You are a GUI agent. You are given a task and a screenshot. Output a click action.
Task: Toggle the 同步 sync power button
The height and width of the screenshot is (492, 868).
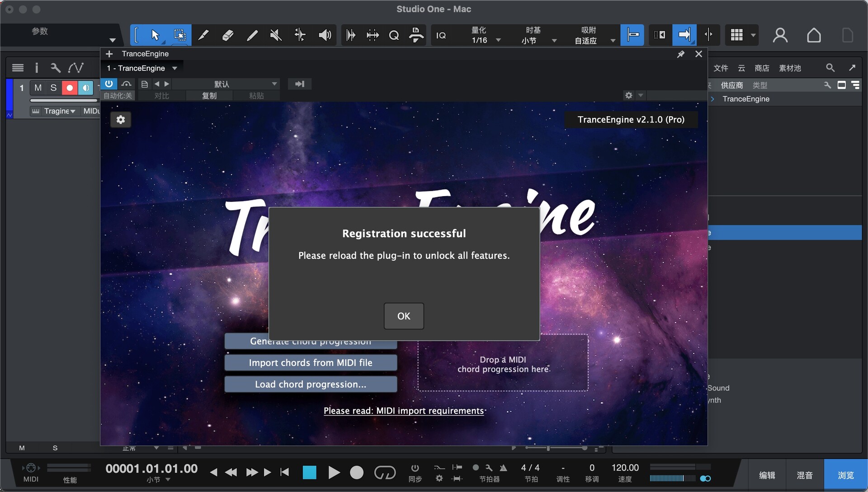point(415,468)
